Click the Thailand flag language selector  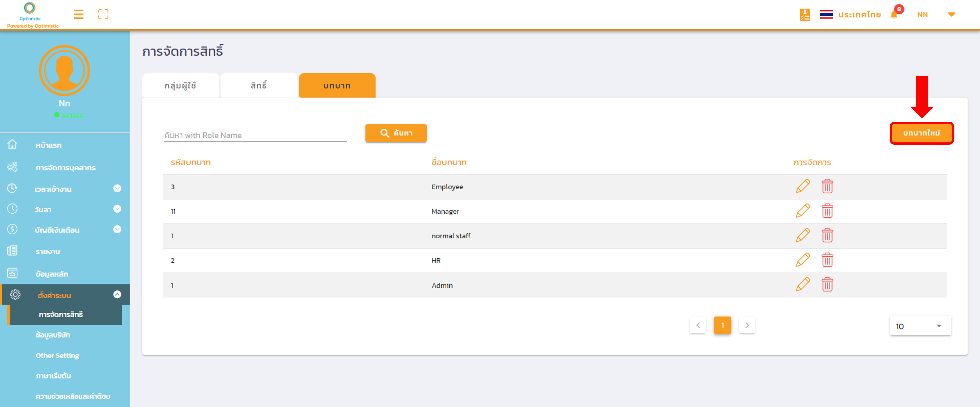click(826, 14)
